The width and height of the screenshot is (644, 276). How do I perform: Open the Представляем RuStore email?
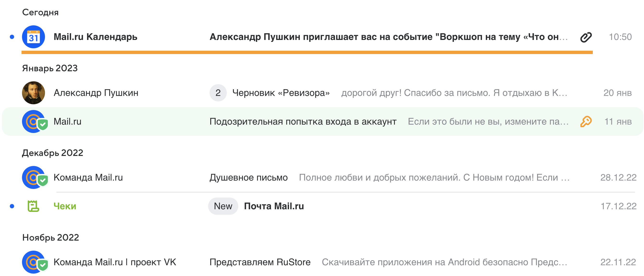pyautogui.click(x=260, y=262)
